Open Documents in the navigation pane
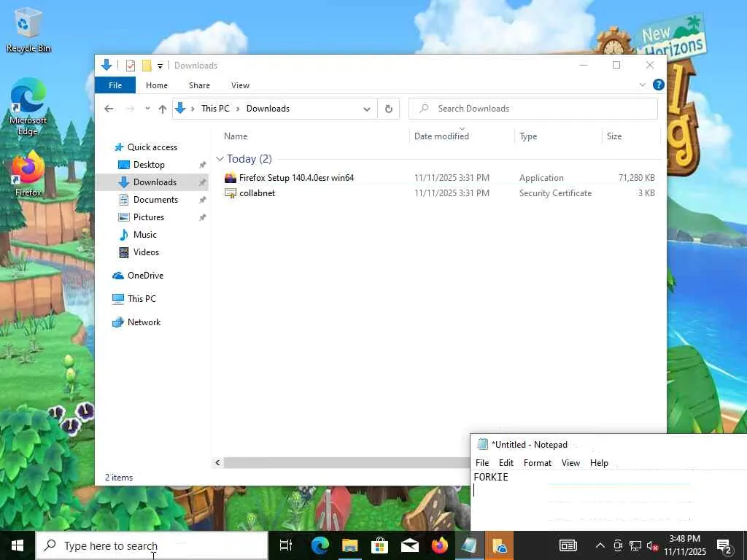This screenshot has height=560, width=747. point(155,200)
